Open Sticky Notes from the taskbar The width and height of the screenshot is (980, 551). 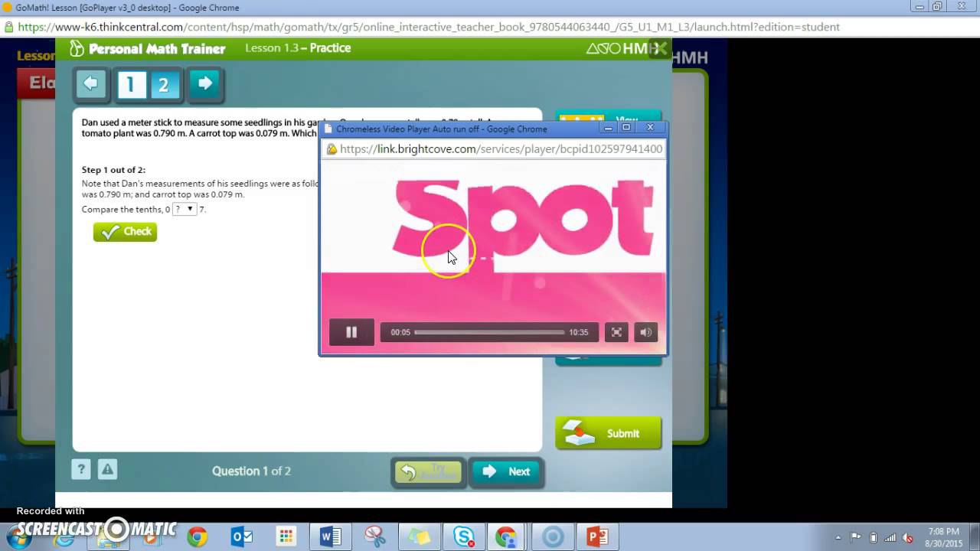tap(419, 537)
